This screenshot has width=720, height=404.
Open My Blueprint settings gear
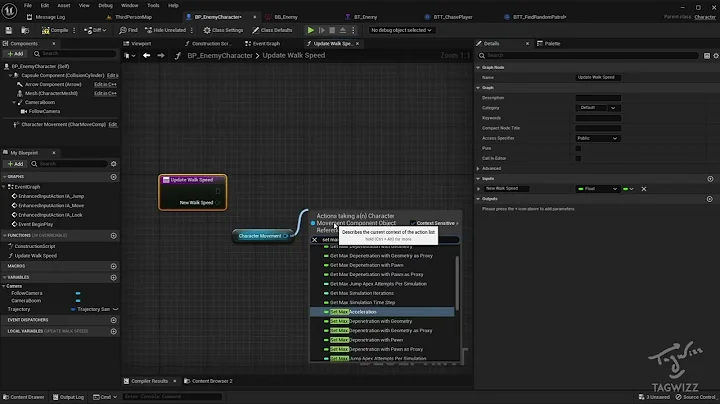coord(113,164)
